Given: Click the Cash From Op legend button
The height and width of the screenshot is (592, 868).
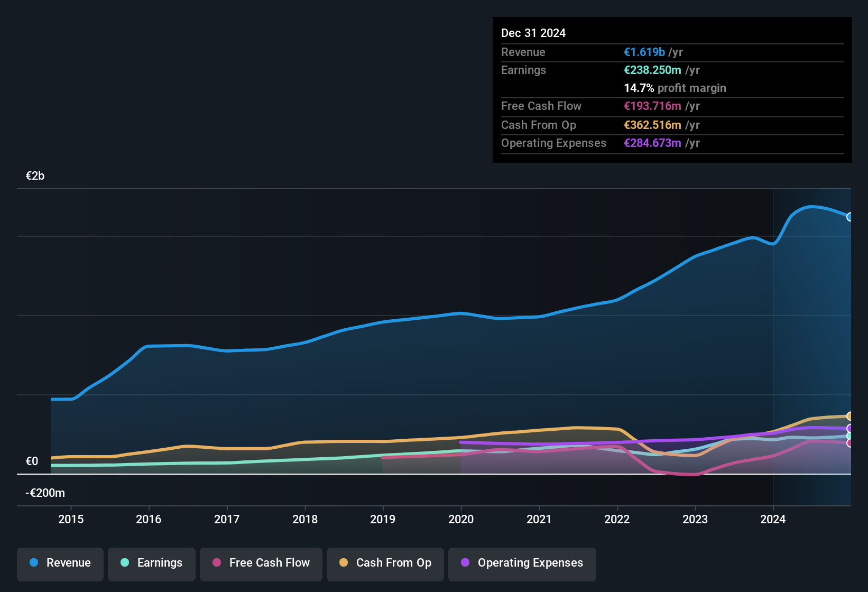Looking at the screenshot, I should 385,563.
